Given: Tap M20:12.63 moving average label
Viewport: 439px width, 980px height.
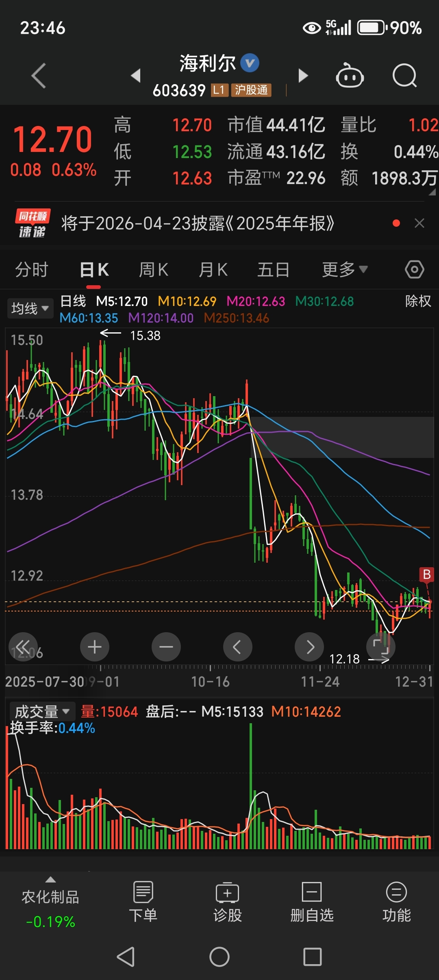Looking at the screenshot, I should 256,301.
